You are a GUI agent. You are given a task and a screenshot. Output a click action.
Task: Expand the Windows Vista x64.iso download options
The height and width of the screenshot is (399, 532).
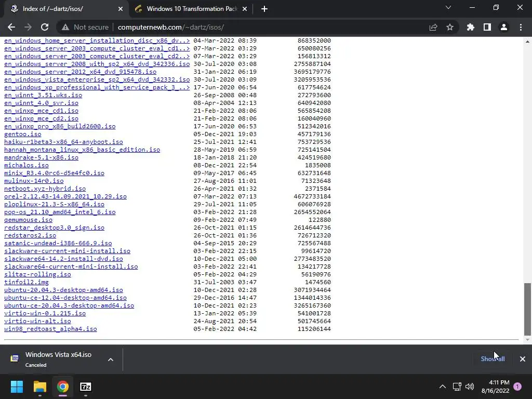point(111,360)
